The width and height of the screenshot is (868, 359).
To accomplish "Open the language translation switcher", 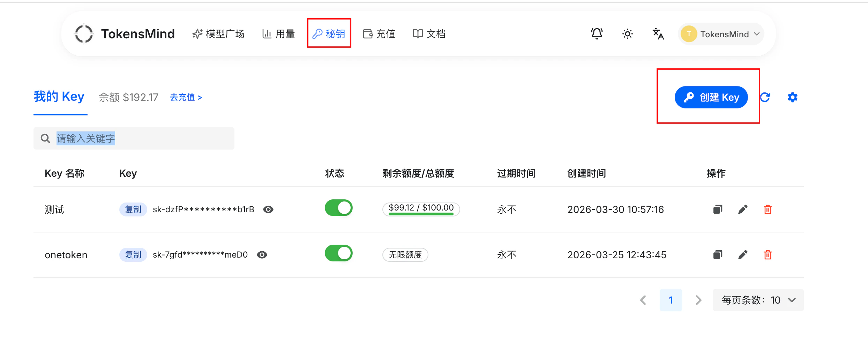I will coord(658,34).
